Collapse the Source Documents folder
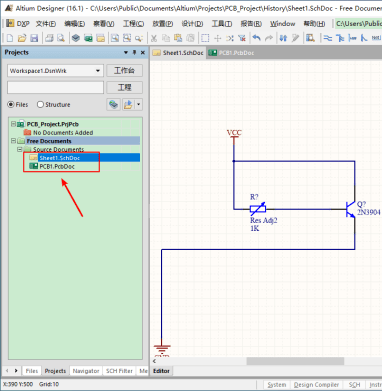This screenshot has width=382, height=391. [x=20, y=149]
